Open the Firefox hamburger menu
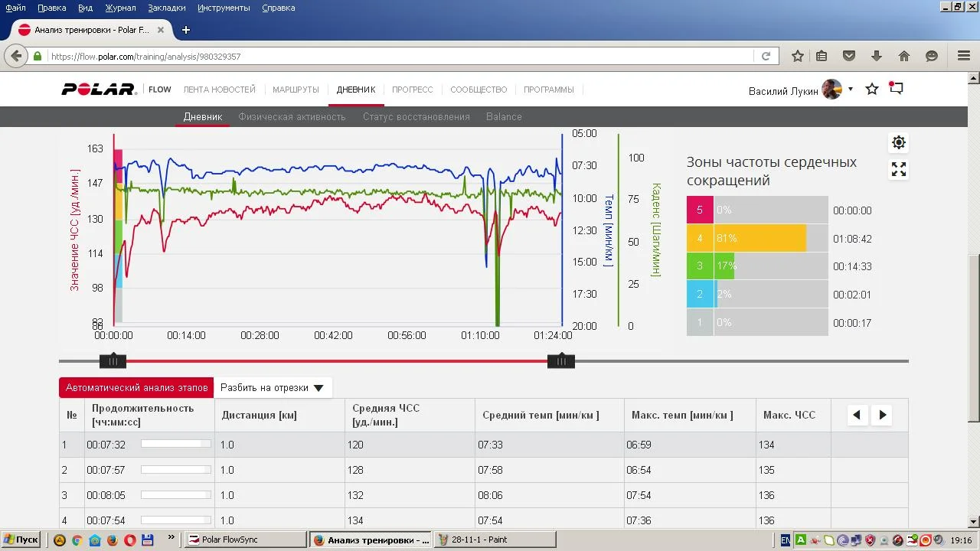This screenshot has width=980, height=551. pyautogui.click(x=964, y=56)
